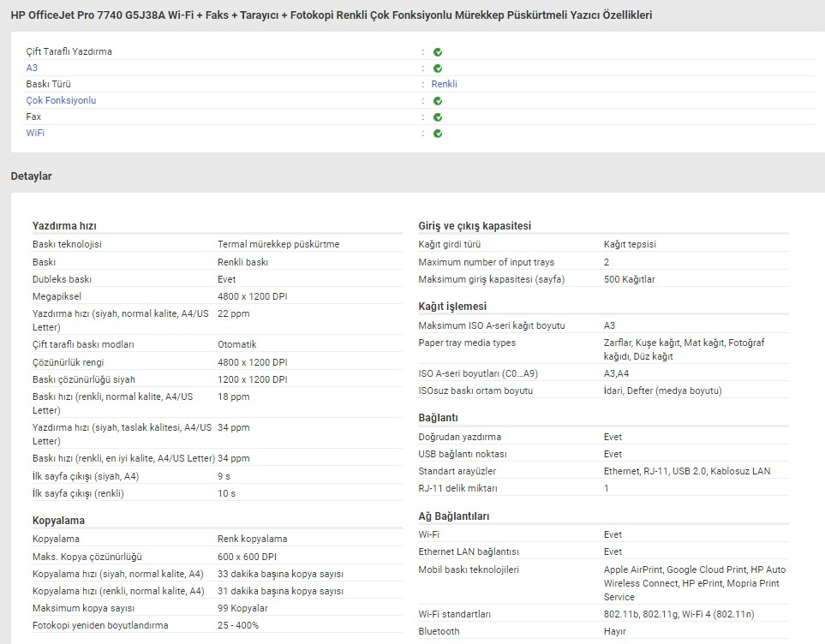Click the 22 ppm print speed value
Screen dimensions: 825x644
click(234, 313)
